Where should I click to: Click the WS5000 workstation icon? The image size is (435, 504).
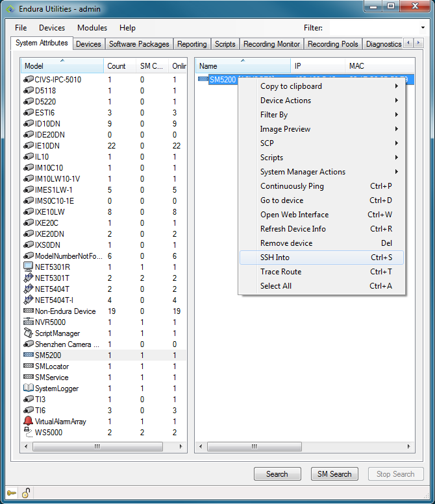[28, 433]
